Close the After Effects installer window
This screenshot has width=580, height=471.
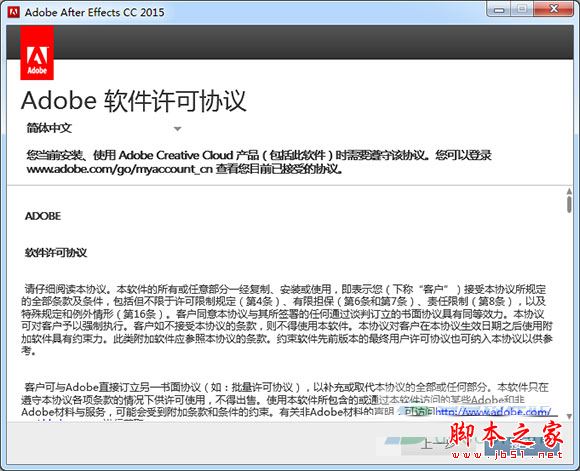(554, 9)
